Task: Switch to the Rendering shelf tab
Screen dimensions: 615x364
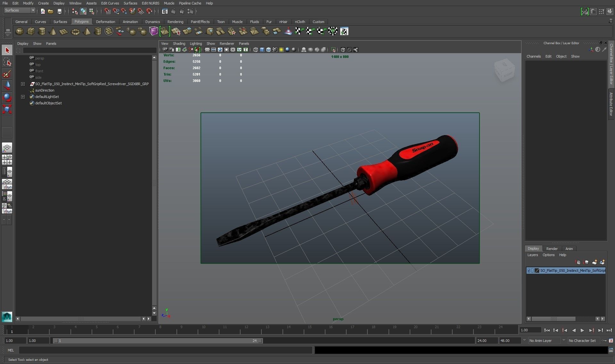Action: tap(175, 22)
